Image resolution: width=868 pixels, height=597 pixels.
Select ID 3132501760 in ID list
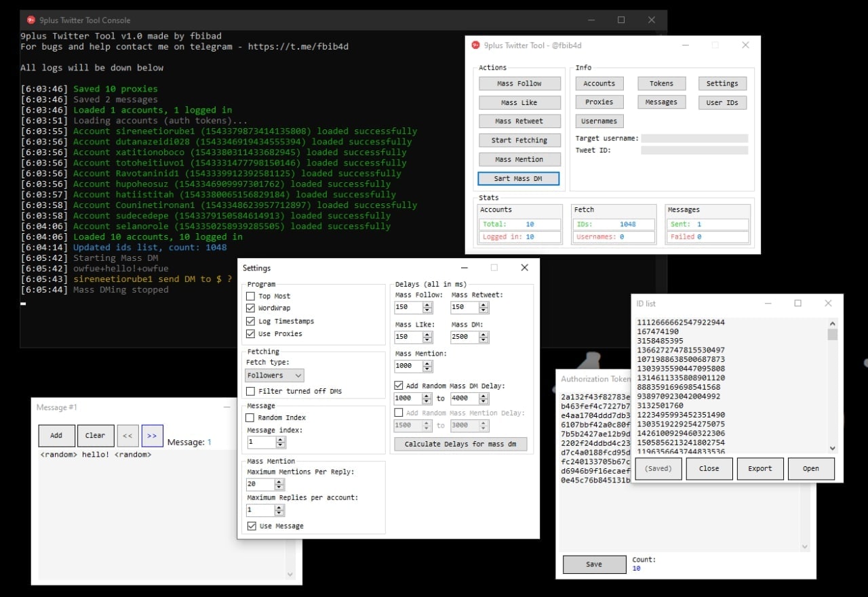pyautogui.click(x=660, y=406)
